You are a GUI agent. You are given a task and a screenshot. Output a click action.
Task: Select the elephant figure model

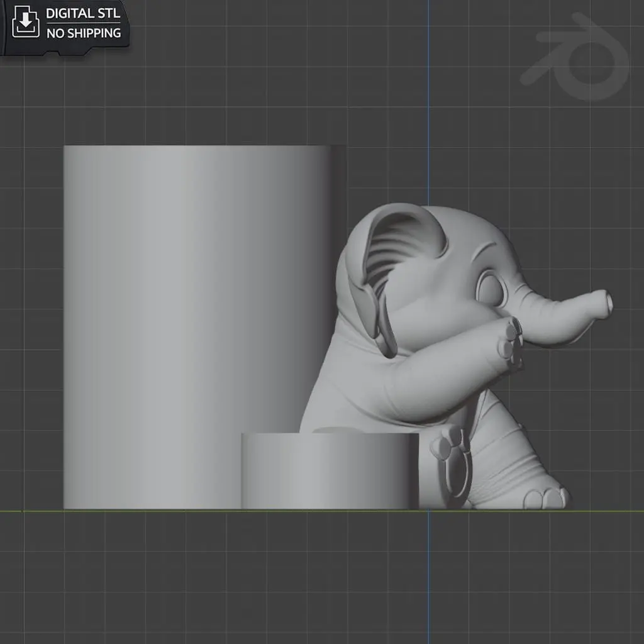(456, 357)
